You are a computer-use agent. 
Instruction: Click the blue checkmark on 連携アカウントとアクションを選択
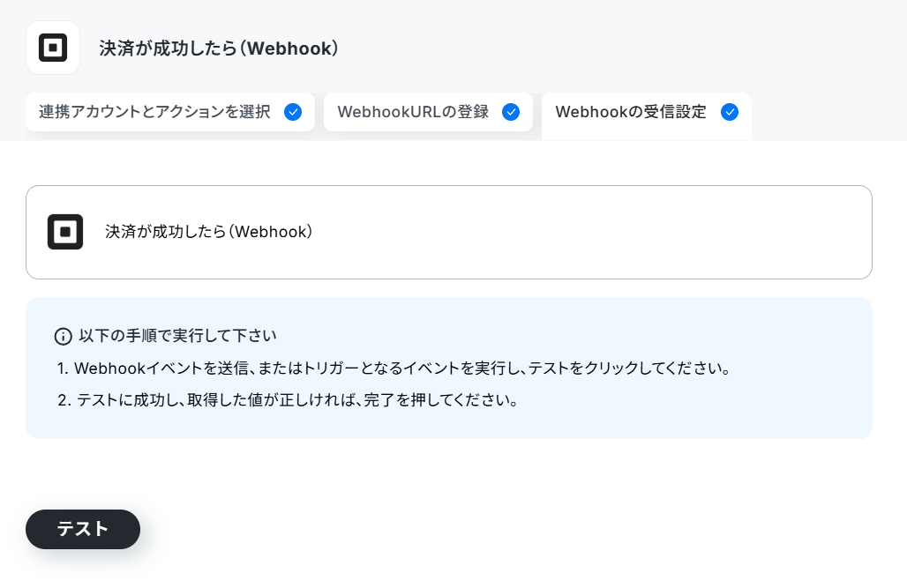pyautogui.click(x=293, y=112)
